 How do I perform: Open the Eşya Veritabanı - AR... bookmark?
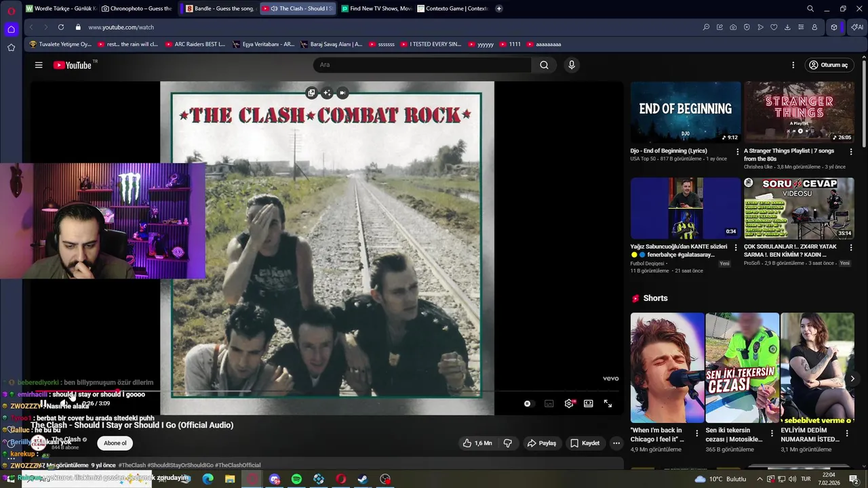coord(264,44)
